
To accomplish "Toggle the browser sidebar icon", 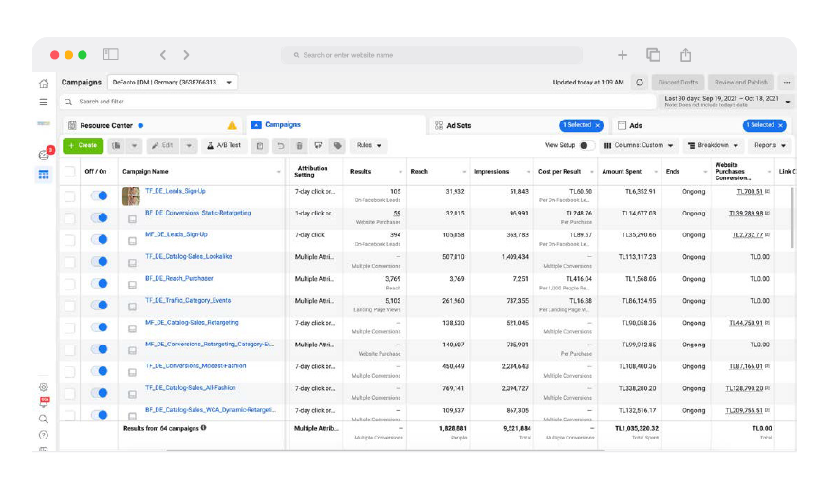I will (110, 54).
